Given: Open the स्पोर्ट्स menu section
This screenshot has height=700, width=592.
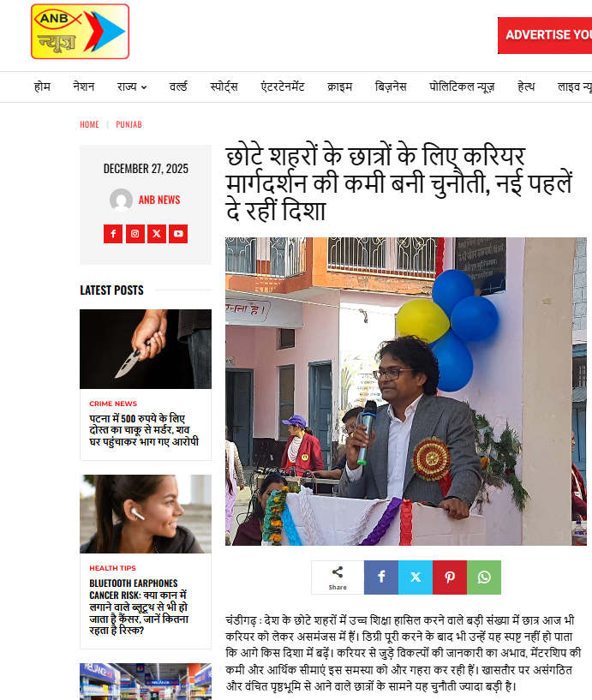Looking at the screenshot, I should point(224,87).
